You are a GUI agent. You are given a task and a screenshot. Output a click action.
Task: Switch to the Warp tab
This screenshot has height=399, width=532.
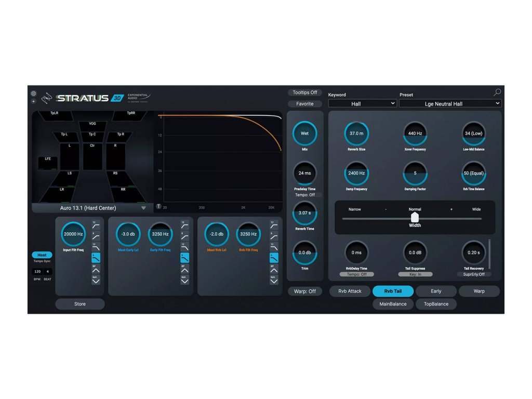point(479,291)
